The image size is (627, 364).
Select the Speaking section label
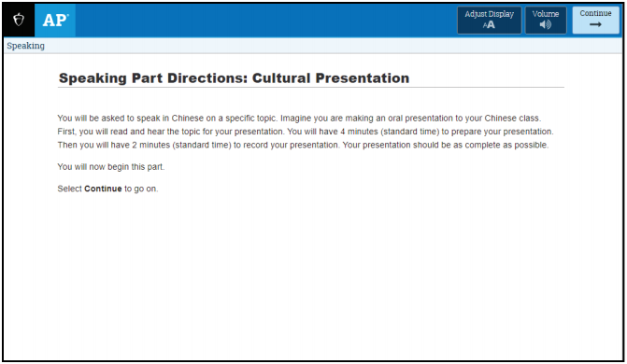tap(25, 46)
